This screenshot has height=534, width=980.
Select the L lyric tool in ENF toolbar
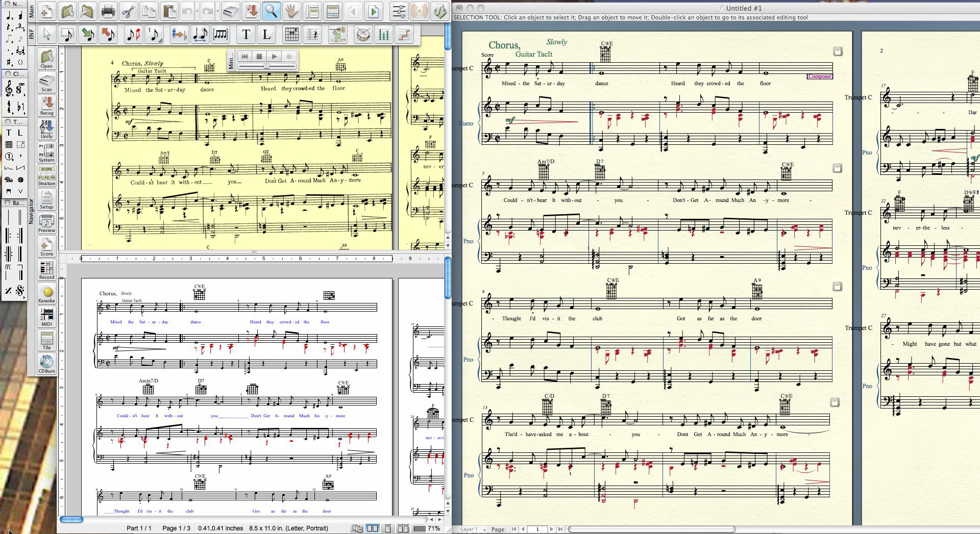266,34
